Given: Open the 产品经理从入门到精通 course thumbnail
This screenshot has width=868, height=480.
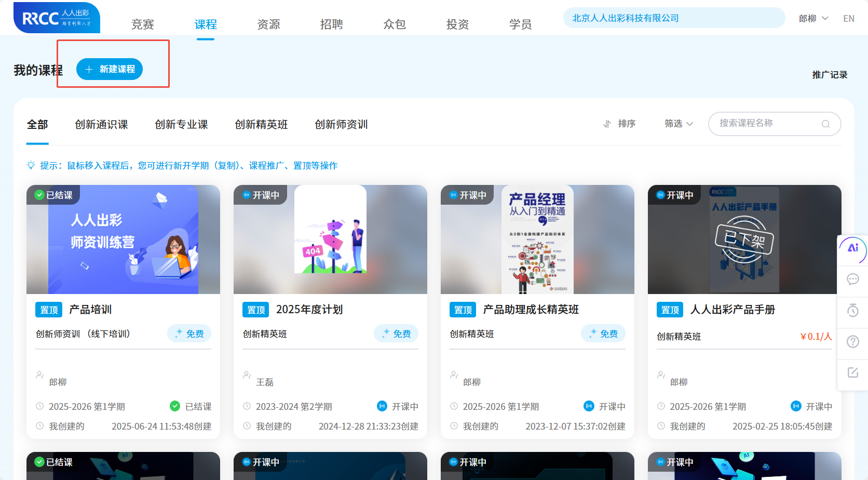Looking at the screenshot, I should (x=537, y=239).
